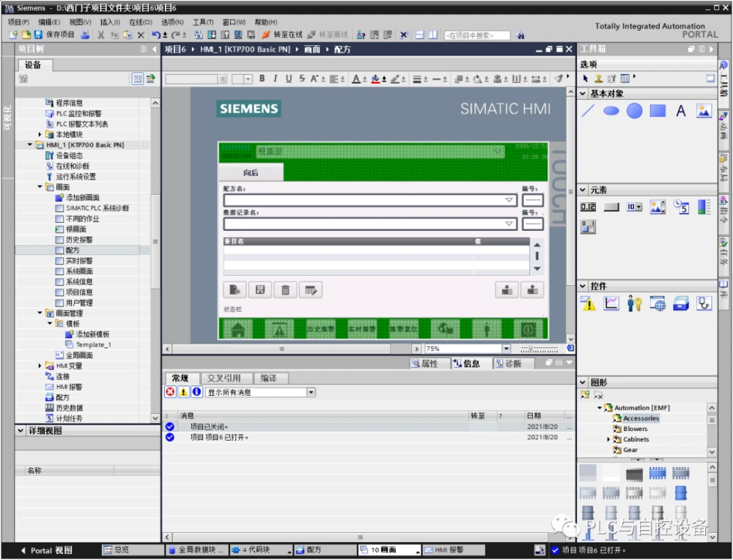Open the 75% zoom level dropdown
This screenshot has width=733, height=560.
click(507, 349)
